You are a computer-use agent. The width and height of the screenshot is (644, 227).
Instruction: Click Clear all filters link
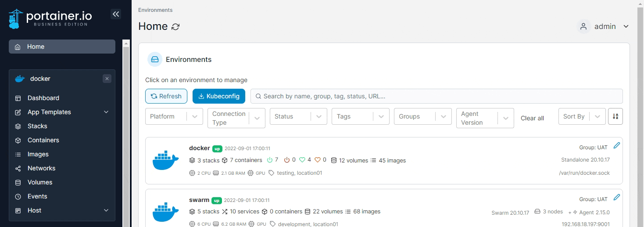tap(532, 118)
